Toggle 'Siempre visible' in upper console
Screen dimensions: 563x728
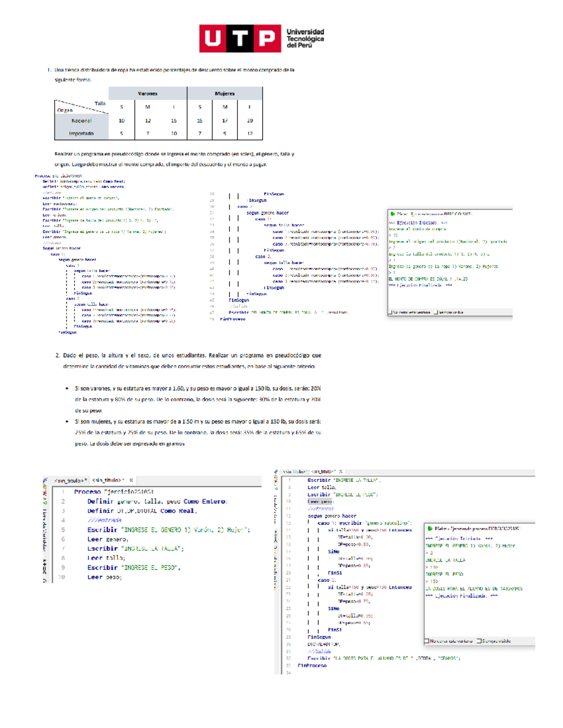click(x=436, y=312)
